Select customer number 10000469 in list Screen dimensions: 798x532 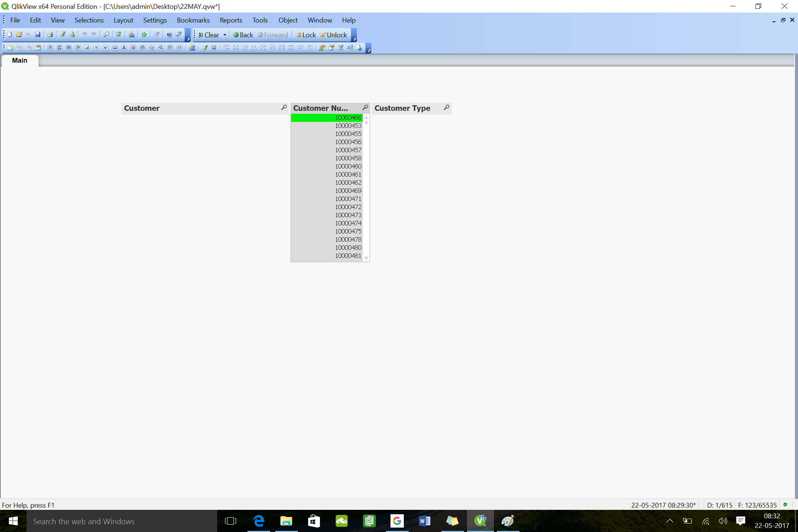[348, 191]
